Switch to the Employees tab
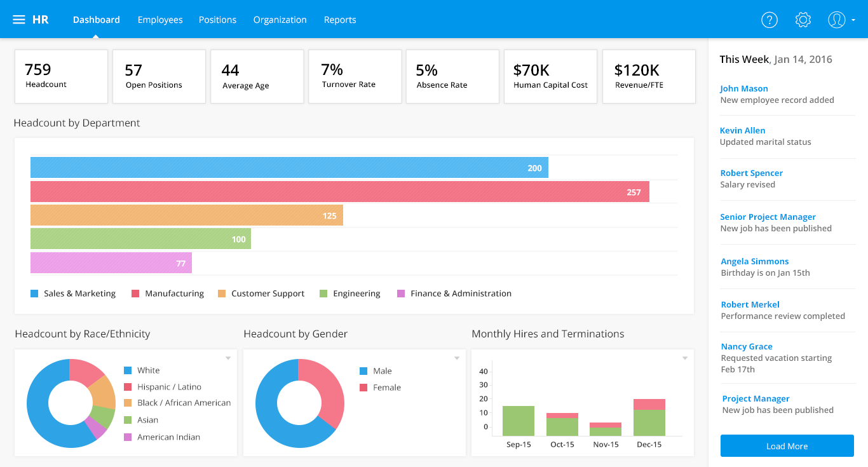868x467 pixels. click(160, 20)
